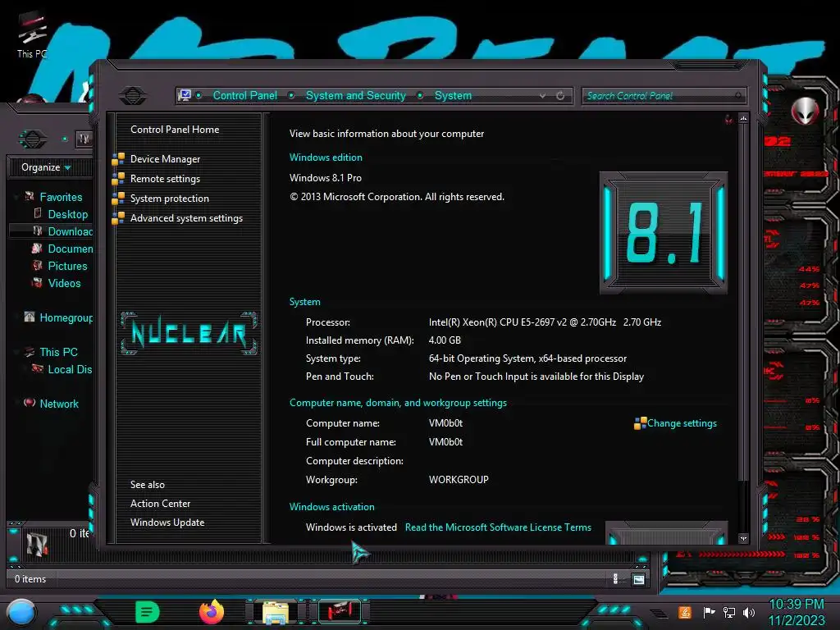The image size is (840, 630).
Task: Open network tray icon
Action: coord(729,612)
